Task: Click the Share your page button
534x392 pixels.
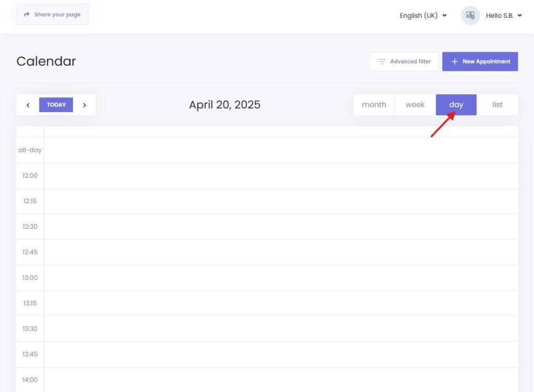Action: click(x=52, y=15)
